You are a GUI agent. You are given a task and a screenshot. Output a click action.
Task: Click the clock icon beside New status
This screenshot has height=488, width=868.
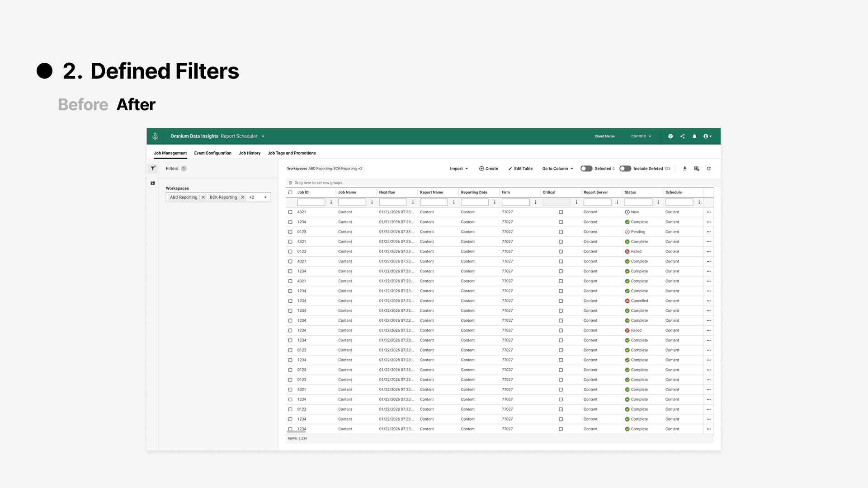tap(627, 212)
